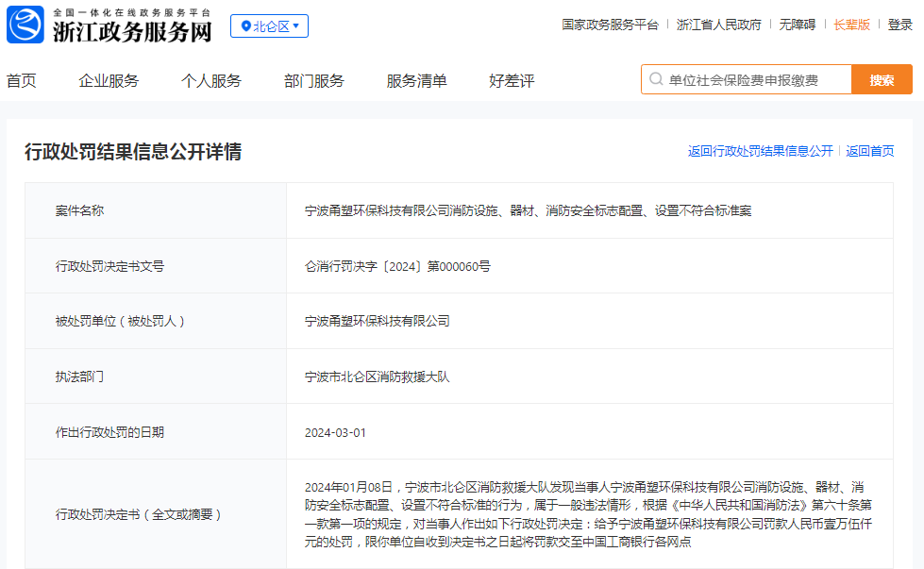This screenshot has height=569, width=924.
Task: Click the case name ending in 不符合标准案
Action: click(528, 210)
